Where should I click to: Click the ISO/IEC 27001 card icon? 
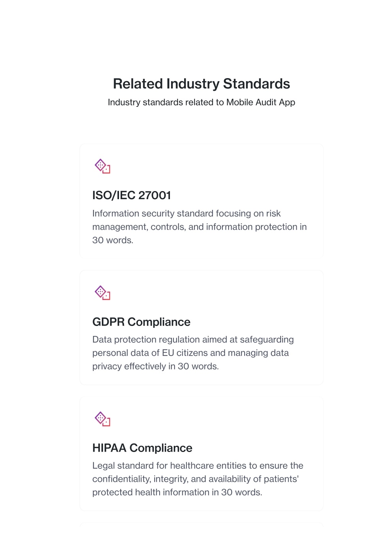[103, 166]
